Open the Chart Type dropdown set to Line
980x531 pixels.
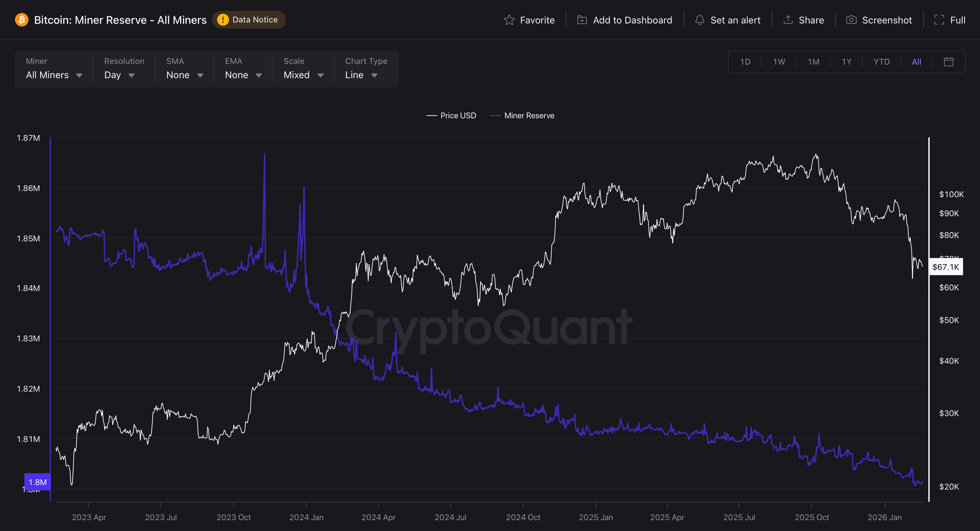[361, 75]
